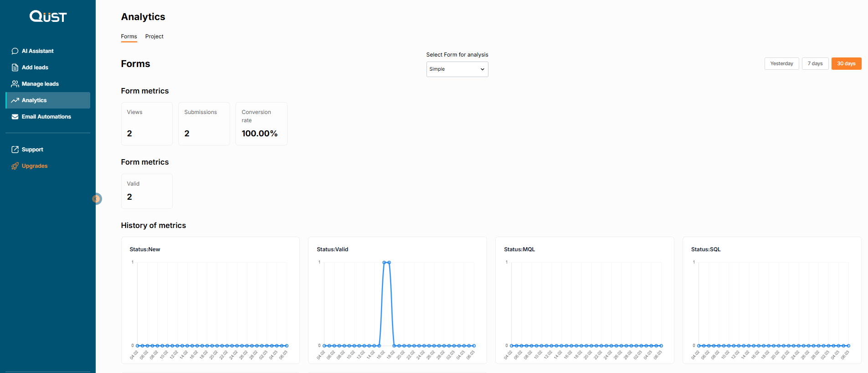
Task: Click the Add leads document icon
Action: (15, 67)
